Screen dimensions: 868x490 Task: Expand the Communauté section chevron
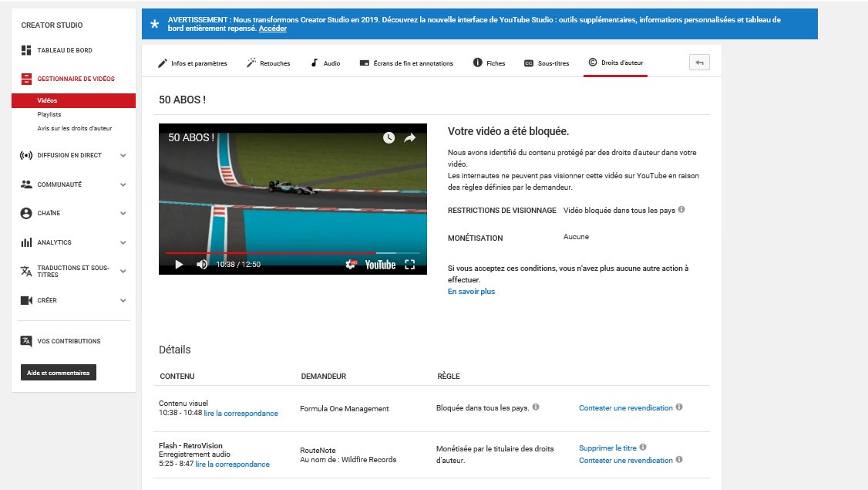(x=123, y=184)
